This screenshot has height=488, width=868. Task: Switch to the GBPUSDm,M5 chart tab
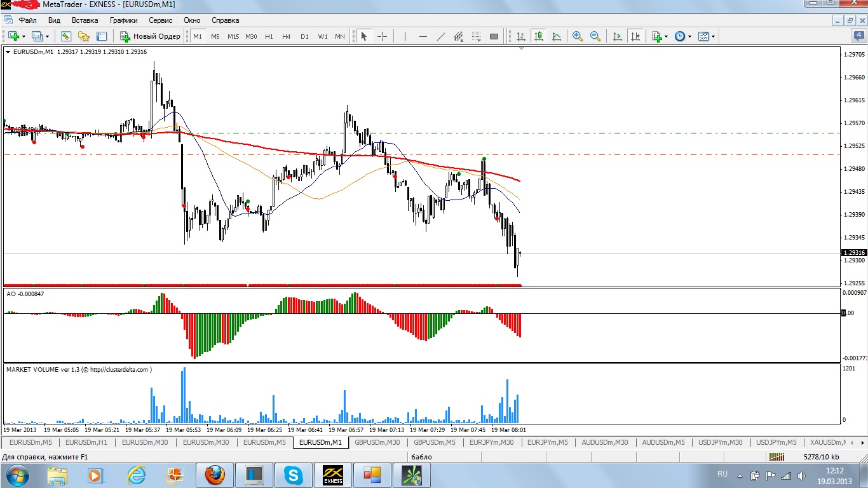[435, 442]
